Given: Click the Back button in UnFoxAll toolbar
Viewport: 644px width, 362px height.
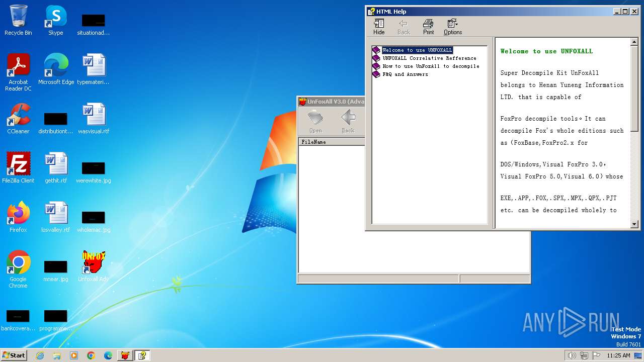Looking at the screenshot, I should click(348, 122).
